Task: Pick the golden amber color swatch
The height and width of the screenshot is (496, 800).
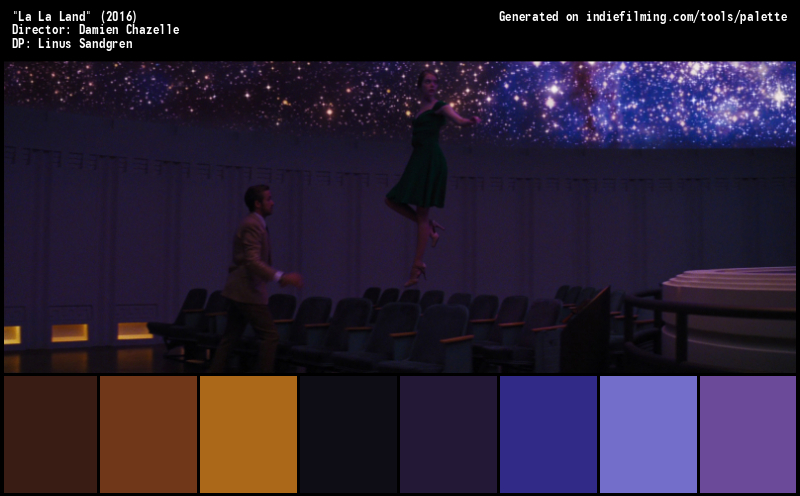Action: tap(248, 434)
